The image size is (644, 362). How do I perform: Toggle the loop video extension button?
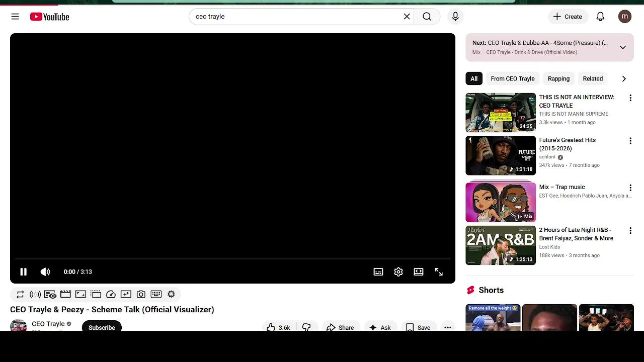(20, 294)
